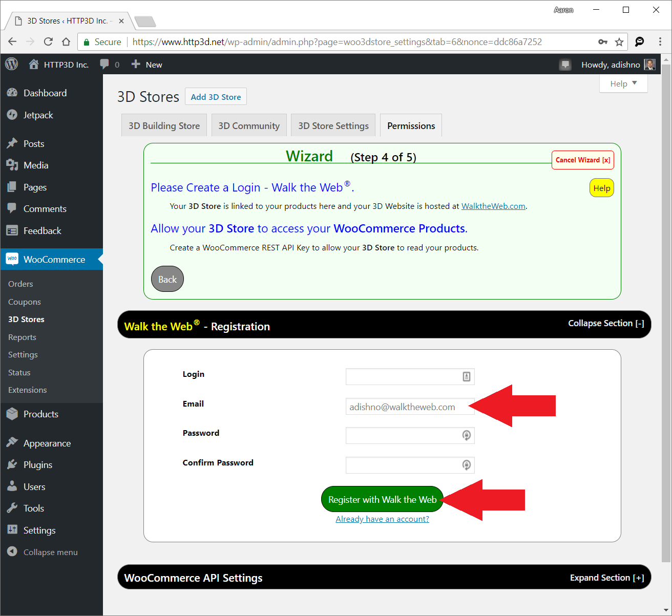Click the Tools wrench icon

coord(12,508)
